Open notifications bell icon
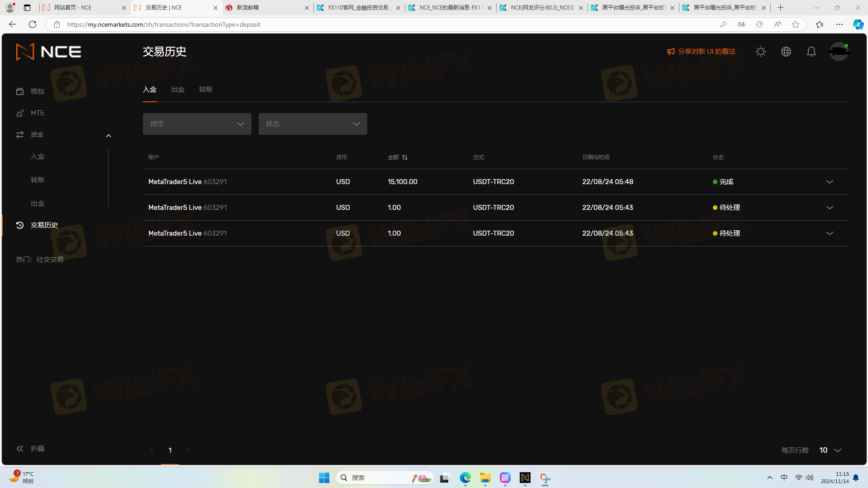The width and height of the screenshot is (868, 488). (811, 52)
